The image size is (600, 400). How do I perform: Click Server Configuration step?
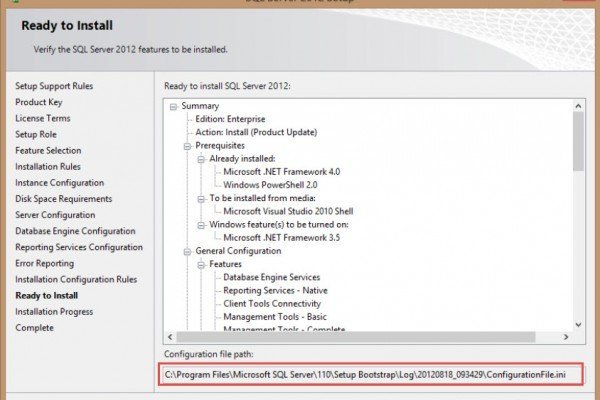click(x=55, y=215)
